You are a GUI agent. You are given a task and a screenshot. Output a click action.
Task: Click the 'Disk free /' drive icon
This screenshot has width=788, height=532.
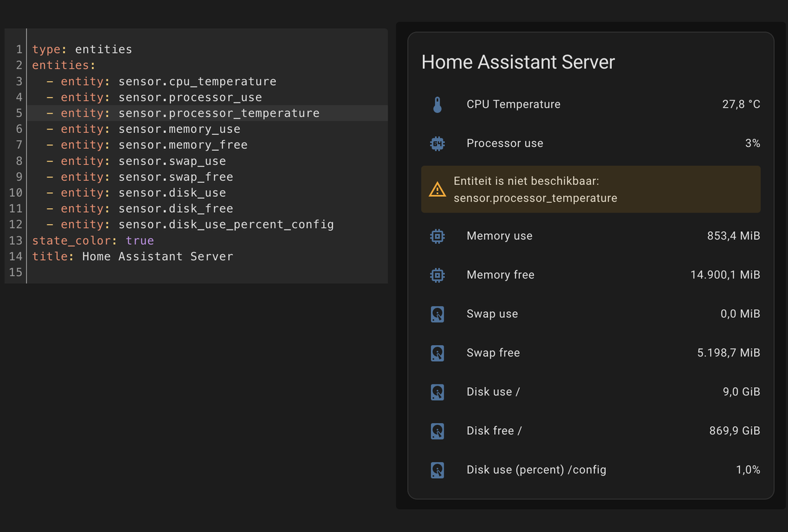point(437,431)
